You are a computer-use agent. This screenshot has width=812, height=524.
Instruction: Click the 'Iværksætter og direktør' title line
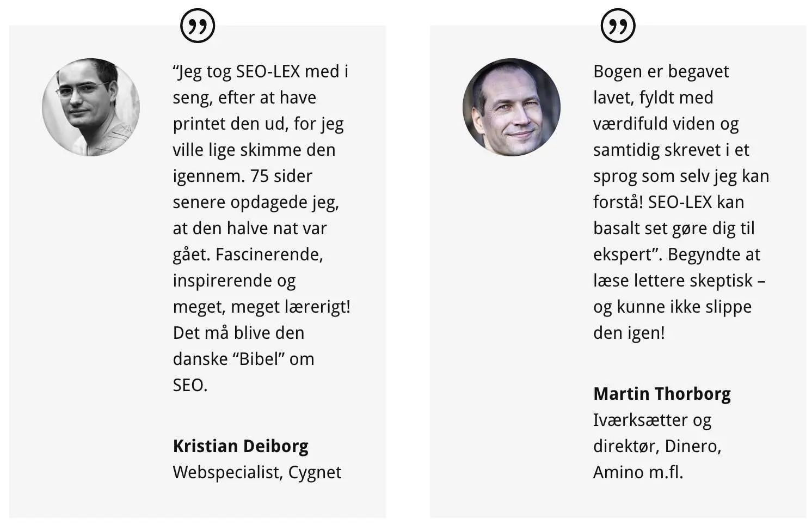pyautogui.click(x=652, y=420)
